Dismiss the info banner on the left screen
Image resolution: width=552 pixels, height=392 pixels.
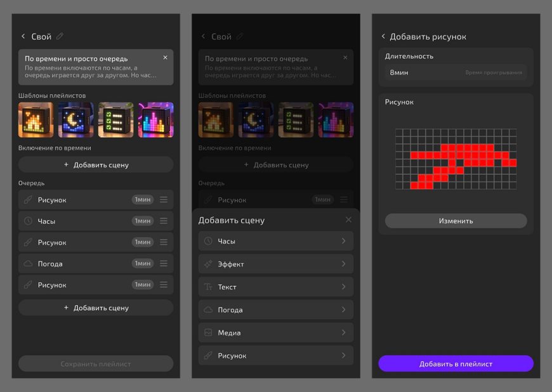[x=165, y=57]
